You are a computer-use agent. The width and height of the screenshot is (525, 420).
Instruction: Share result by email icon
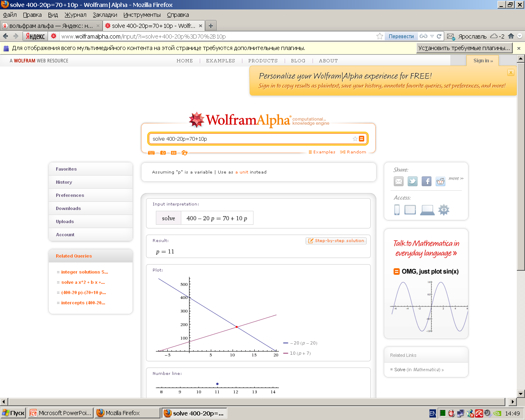(x=399, y=181)
